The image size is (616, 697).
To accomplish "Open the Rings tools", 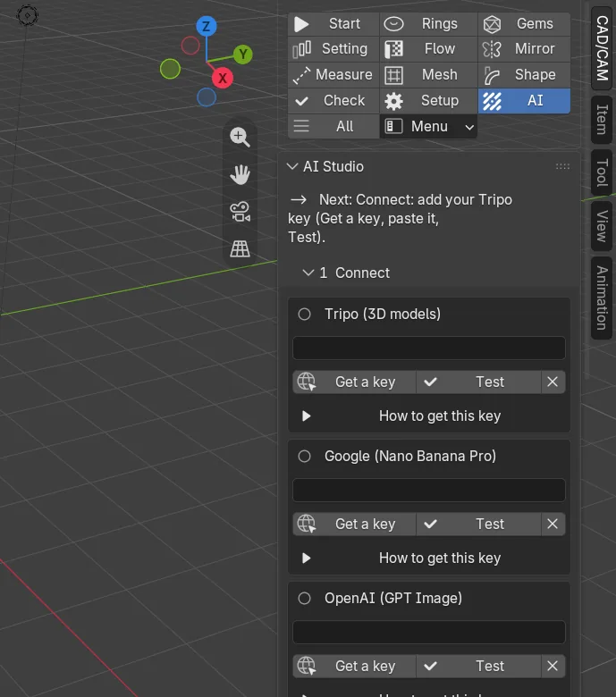I will click(429, 24).
